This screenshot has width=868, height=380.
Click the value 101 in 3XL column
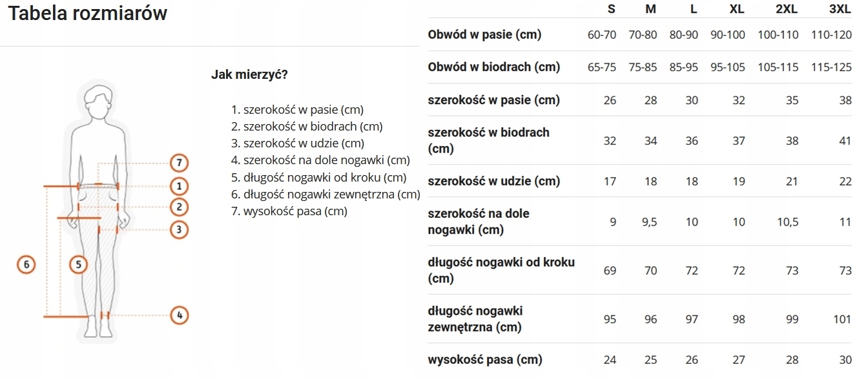click(842, 319)
